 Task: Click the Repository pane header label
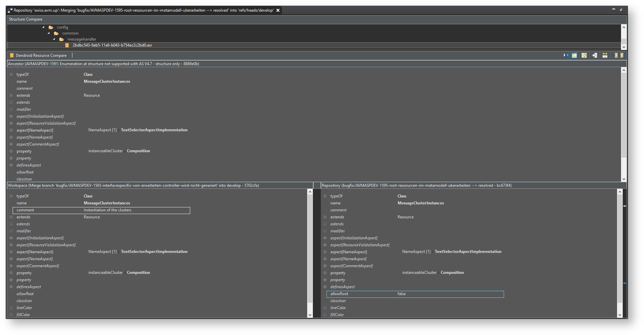click(x=417, y=185)
